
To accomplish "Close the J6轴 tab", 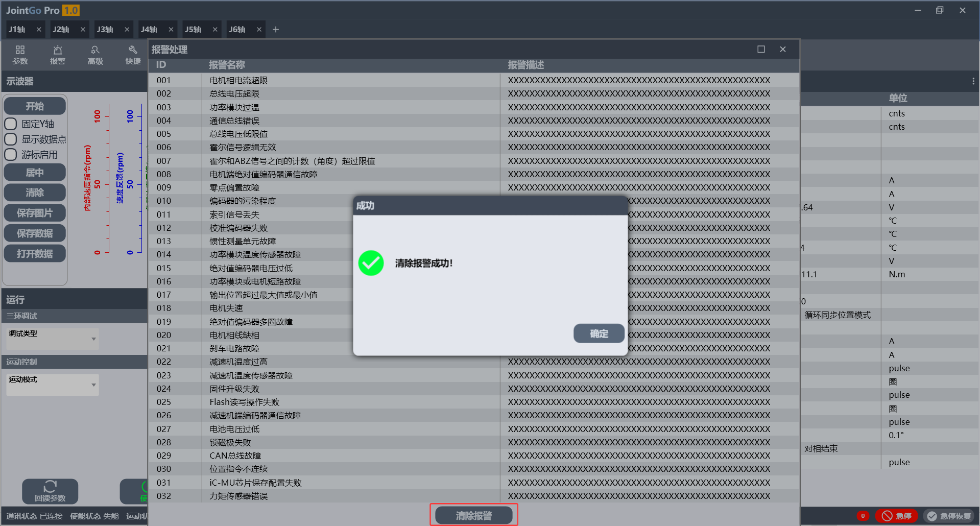I will point(259,30).
